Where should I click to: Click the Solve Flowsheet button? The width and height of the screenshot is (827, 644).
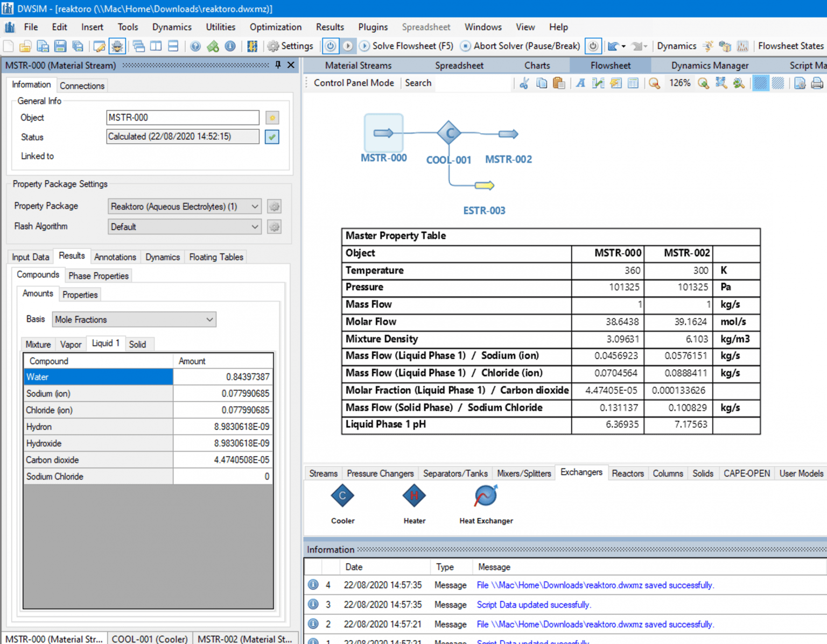pos(407,46)
